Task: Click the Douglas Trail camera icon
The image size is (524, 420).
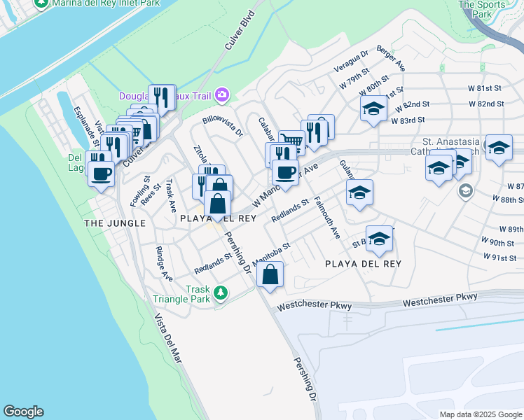Action: tap(222, 94)
